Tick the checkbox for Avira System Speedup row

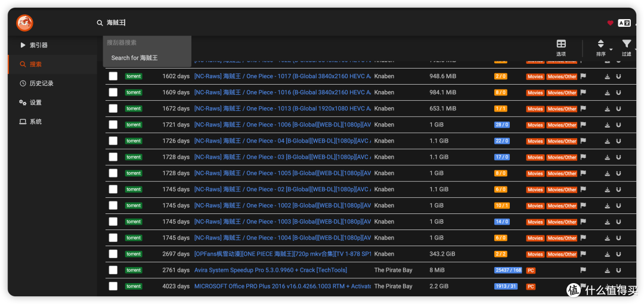[x=113, y=270]
